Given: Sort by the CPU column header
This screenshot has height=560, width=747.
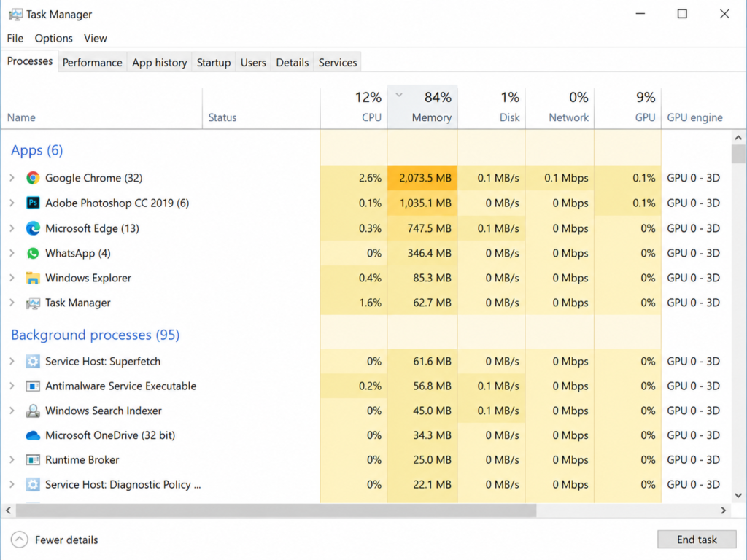Looking at the screenshot, I should [x=354, y=108].
